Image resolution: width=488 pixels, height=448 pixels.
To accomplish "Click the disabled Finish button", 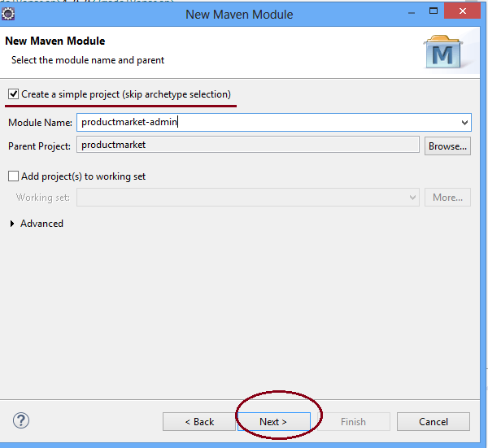I will coord(353,422).
